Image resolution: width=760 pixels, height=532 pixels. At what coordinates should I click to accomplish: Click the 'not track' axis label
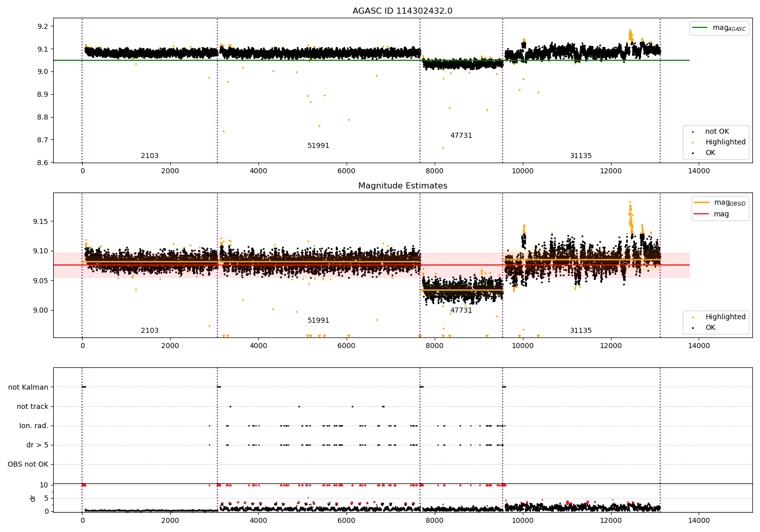coord(32,407)
